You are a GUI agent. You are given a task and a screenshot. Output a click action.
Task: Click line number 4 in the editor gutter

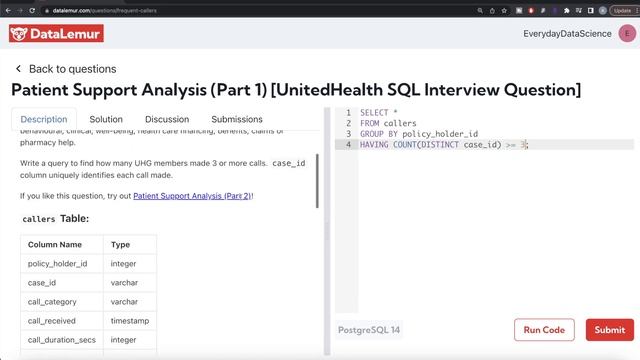point(348,144)
